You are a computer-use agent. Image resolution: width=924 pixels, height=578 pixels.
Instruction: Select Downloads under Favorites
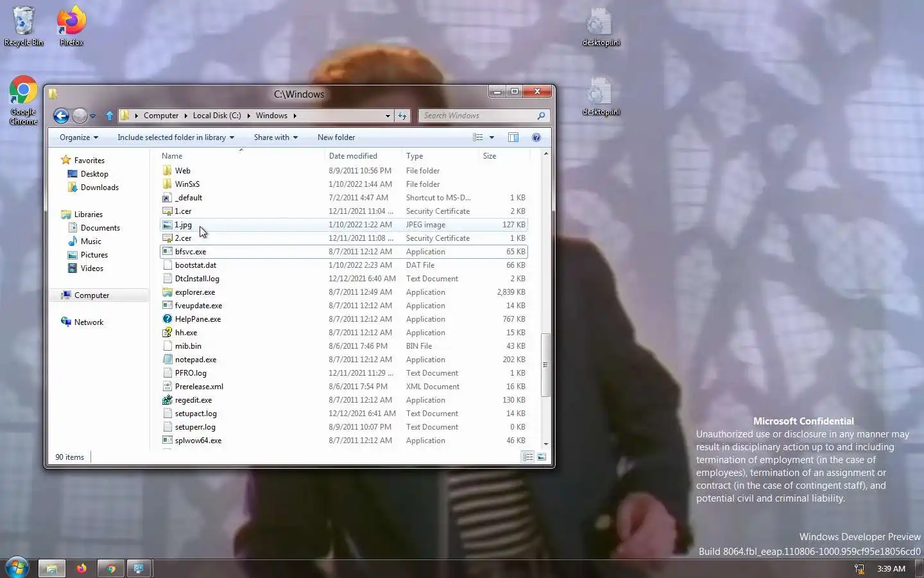click(99, 188)
